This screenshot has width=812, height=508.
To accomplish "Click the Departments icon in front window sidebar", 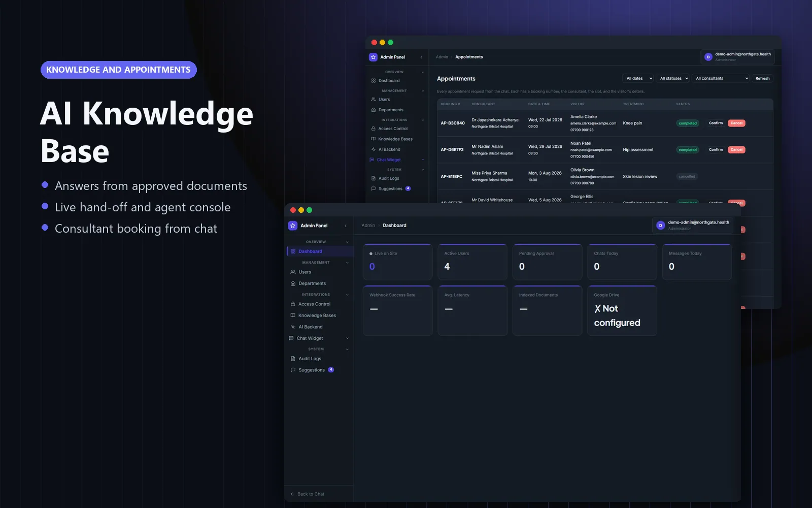I will point(293,283).
